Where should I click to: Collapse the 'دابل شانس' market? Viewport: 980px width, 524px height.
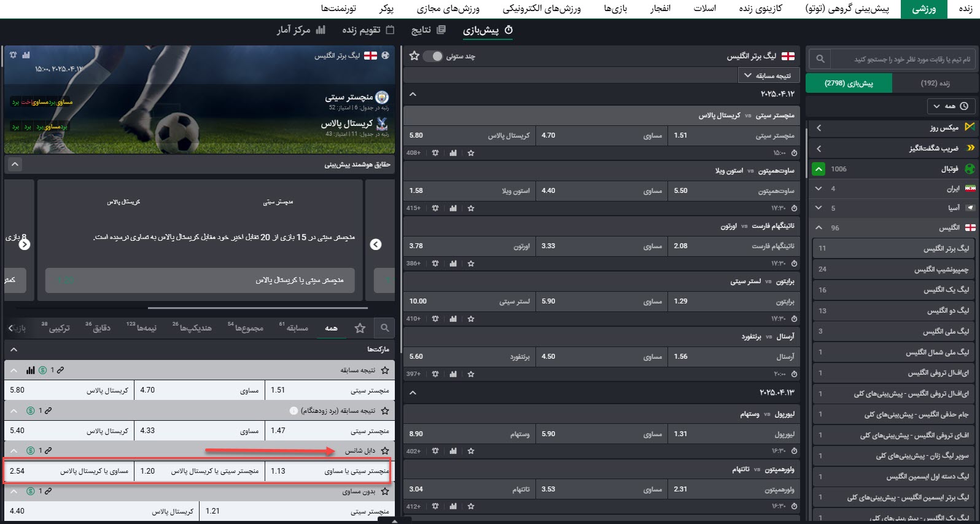14,451
